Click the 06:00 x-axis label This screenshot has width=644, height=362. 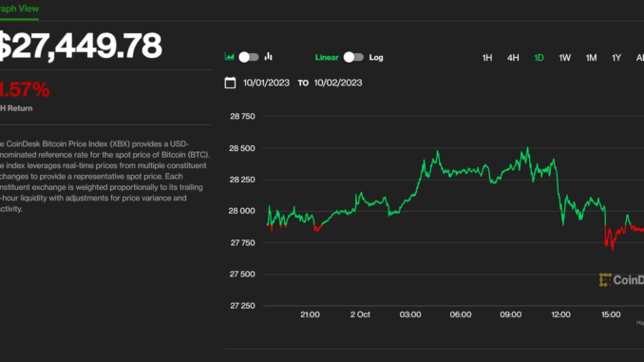click(461, 314)
